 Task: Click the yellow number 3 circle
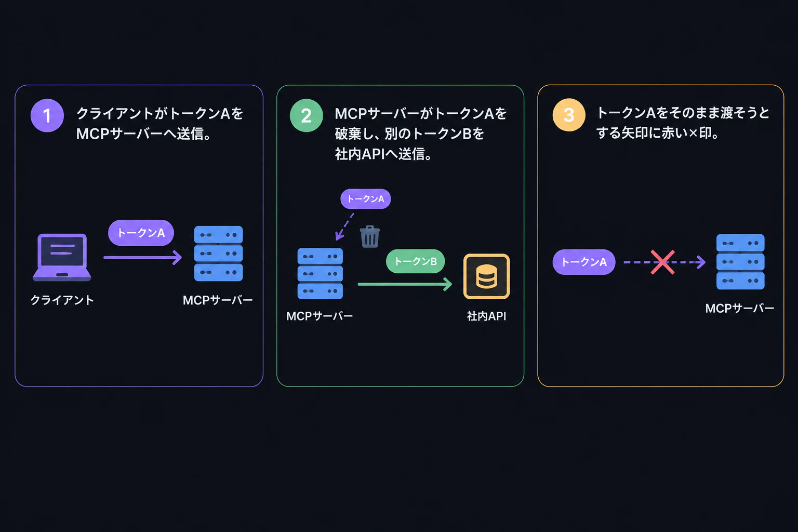tap(569, 115)
